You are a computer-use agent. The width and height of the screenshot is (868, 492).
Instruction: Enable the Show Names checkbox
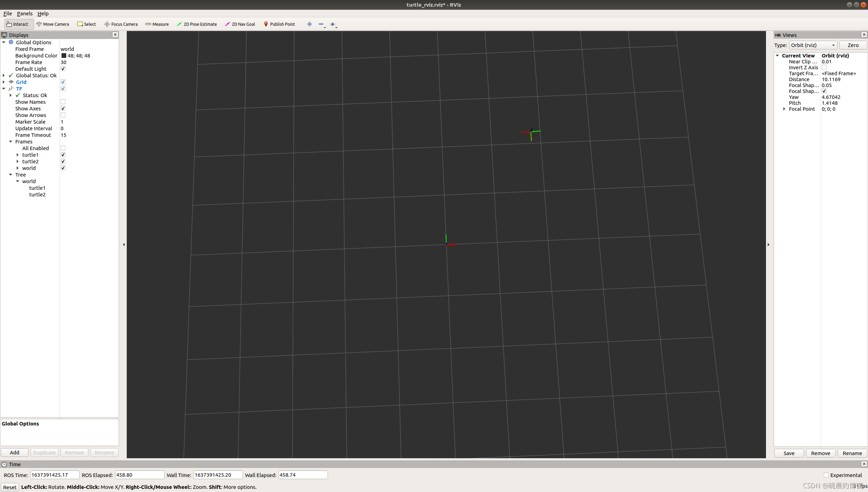(63, 102)
